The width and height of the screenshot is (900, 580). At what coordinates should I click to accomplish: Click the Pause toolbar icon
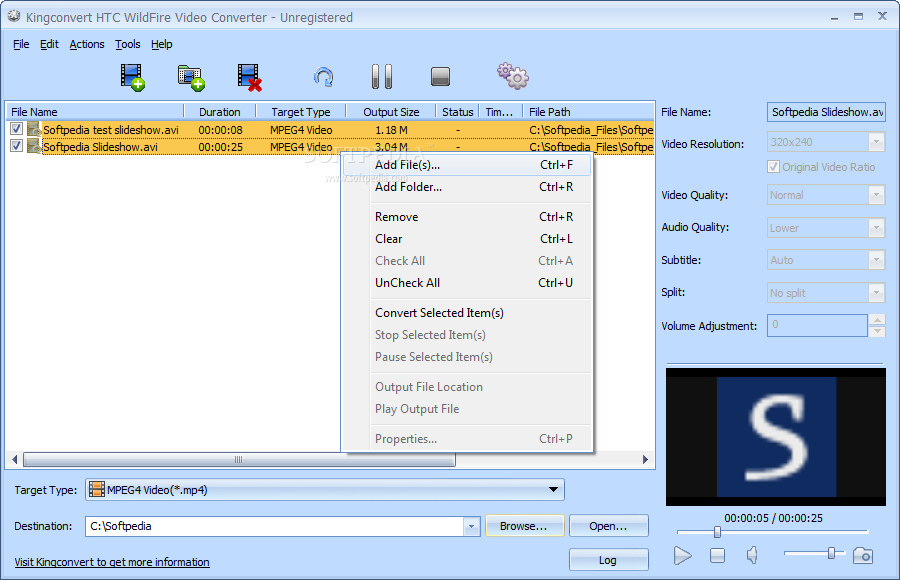pos(382,76)
